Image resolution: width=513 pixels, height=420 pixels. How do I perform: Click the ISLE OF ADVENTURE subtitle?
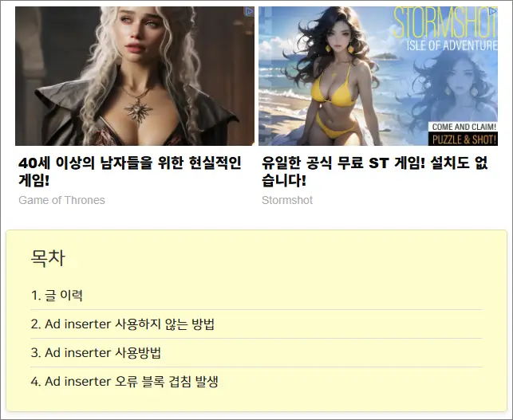452,45
